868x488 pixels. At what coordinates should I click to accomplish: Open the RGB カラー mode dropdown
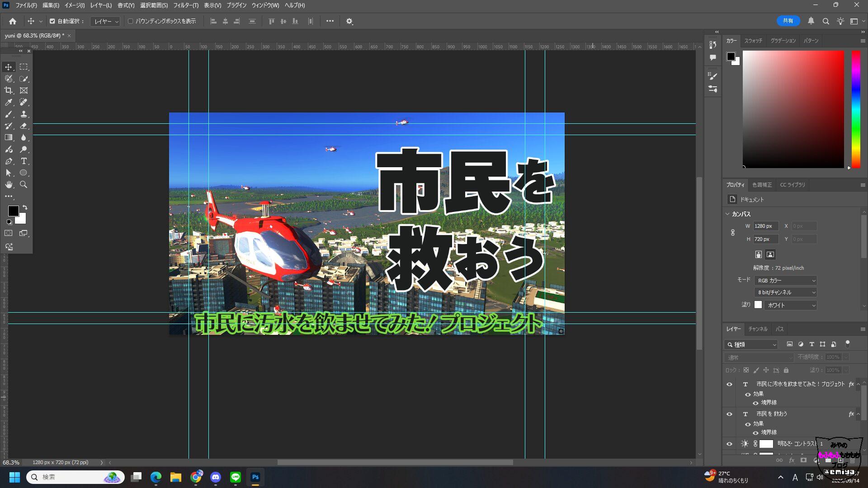(x=786, y=281)
